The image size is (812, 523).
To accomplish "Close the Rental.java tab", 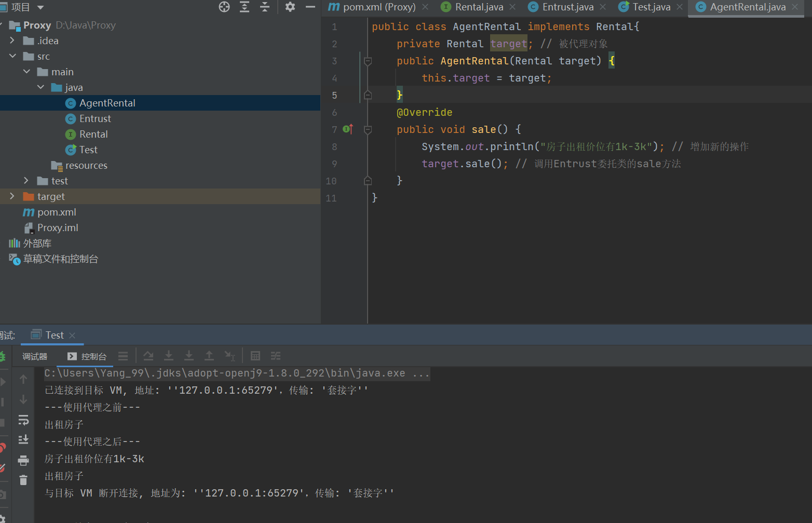I will coord(512,7).
